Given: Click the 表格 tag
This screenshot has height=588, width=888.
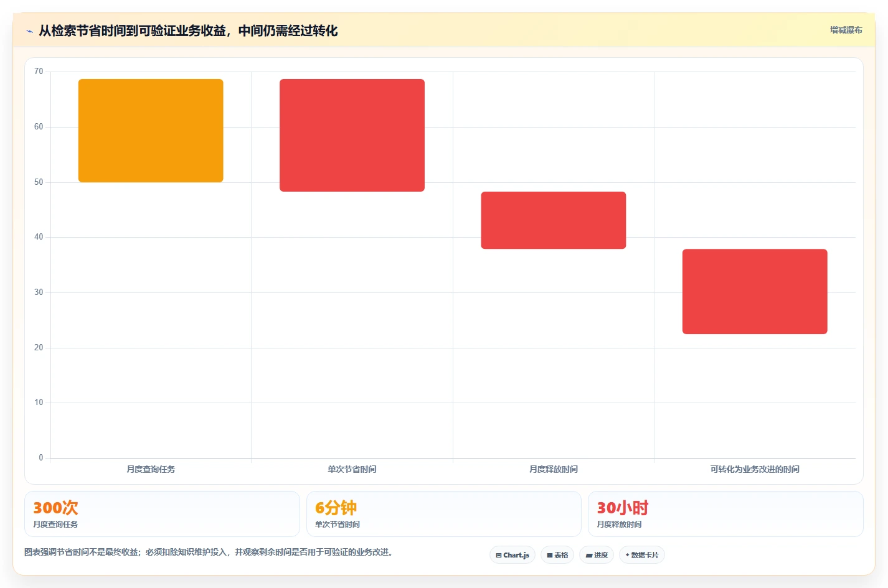Looking at the screenshot, I should point(557,555).
